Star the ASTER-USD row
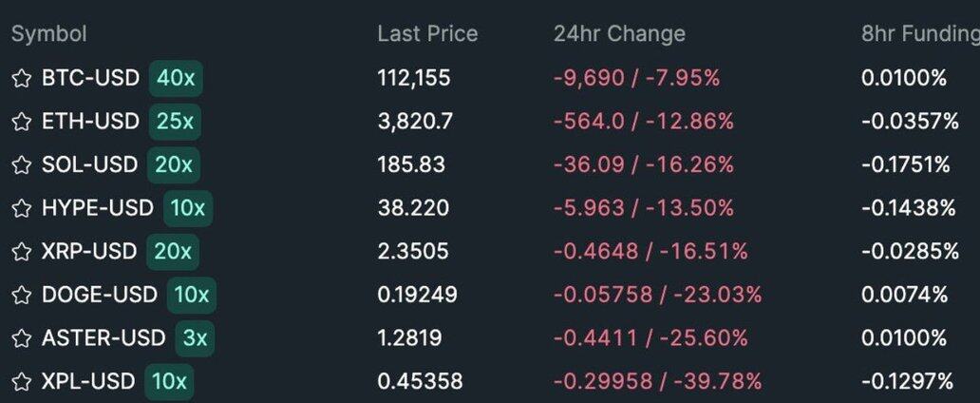 pyautogui.click(x=21, y=338)
